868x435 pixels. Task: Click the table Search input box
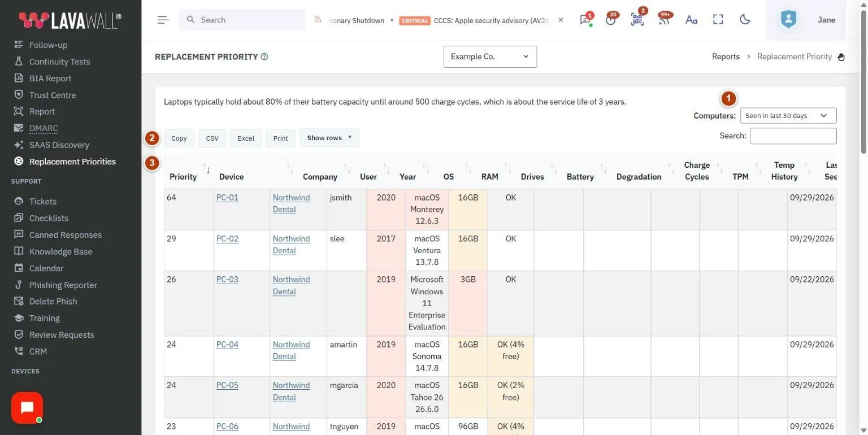(793, 136)
